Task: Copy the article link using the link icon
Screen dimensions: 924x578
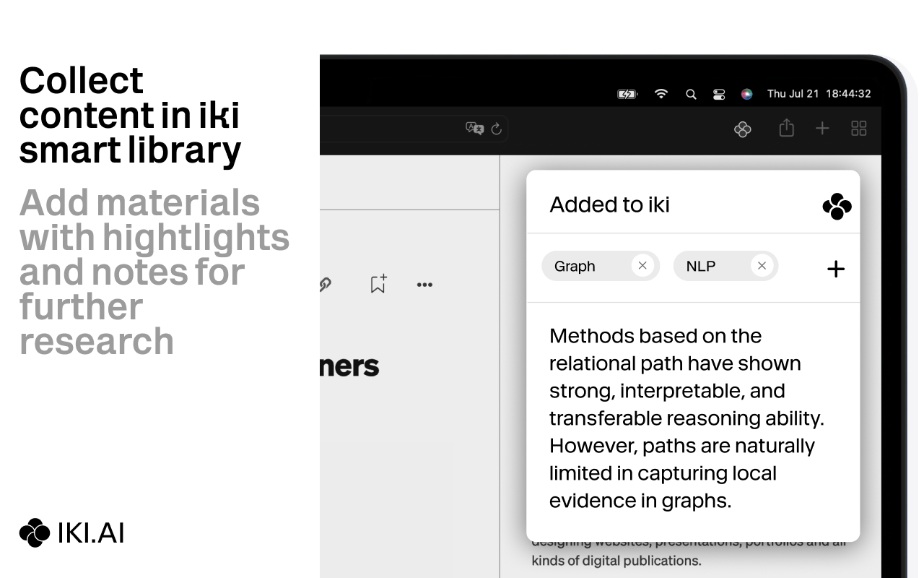Action: 324,284
